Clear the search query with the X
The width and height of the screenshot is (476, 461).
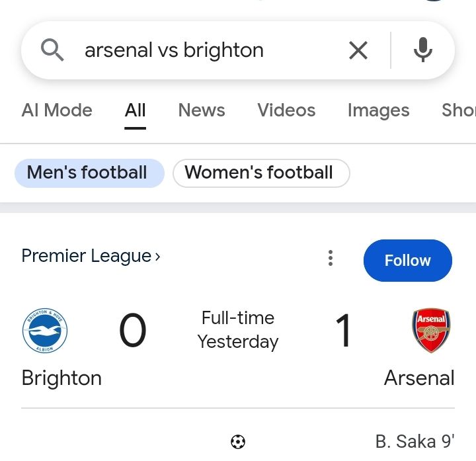coord(358,50)
